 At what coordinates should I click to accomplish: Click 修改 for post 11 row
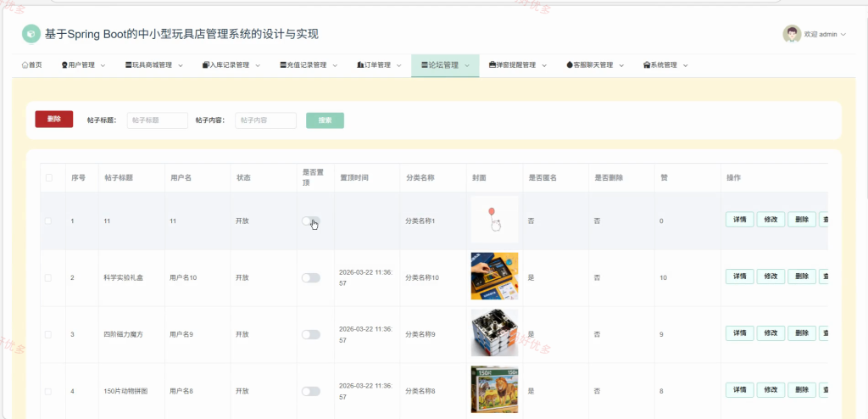(771, 220)
